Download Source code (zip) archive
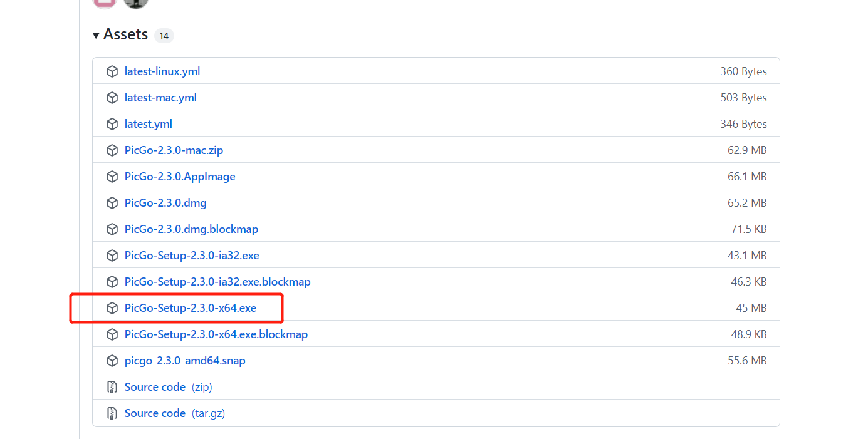 click(155, 387)
